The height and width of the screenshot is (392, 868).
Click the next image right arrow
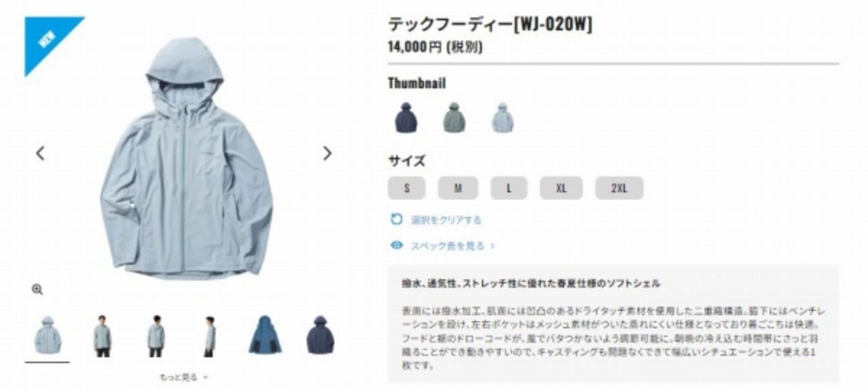click(x=328, y=153)
